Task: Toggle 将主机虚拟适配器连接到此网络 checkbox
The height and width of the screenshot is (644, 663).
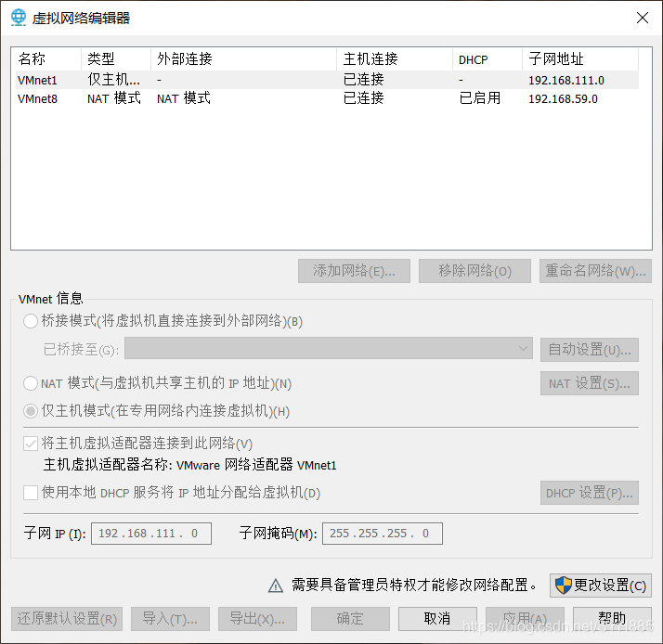Action: click(31, 444)
